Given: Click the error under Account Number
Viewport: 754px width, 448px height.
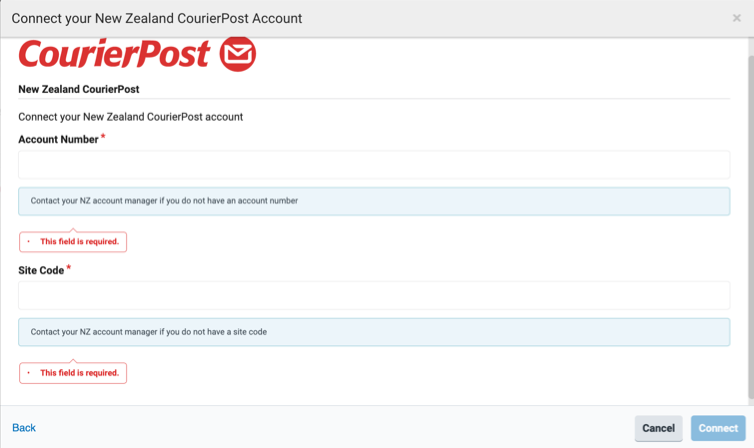Looking at the screenshot, I should (x=73, y=242).
